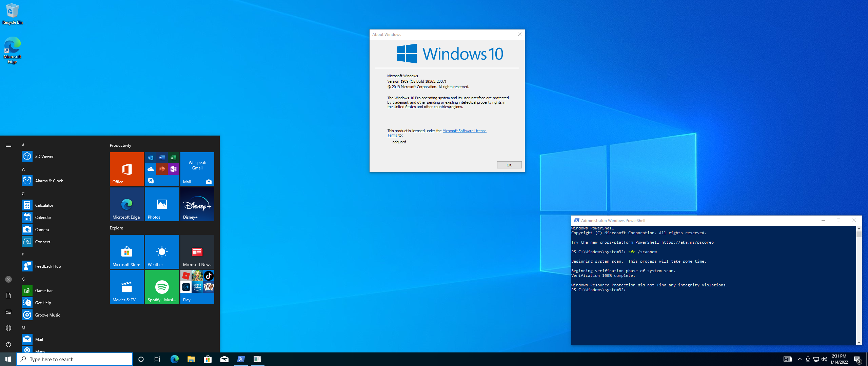Image resolution: width=868 pixels, height=366 pixels.
Task: Open the Photos tile
Action: (x=162, y=204)
